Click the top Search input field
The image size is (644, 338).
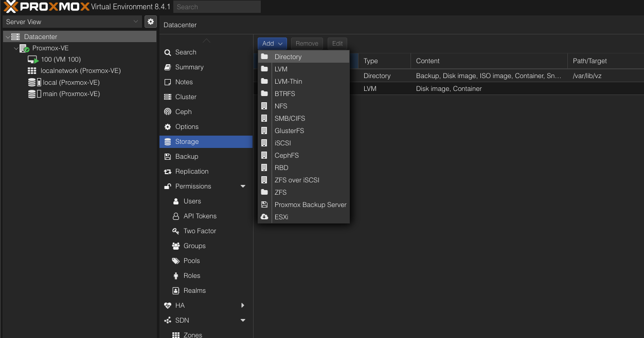pyautogui.click(x=217, y=7)
